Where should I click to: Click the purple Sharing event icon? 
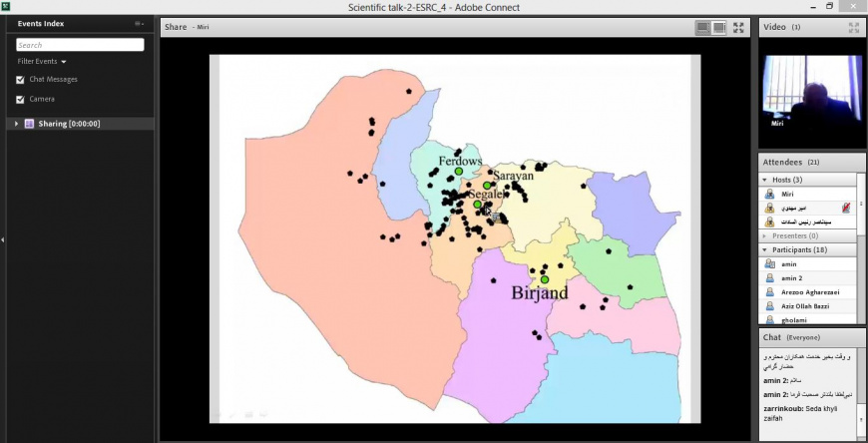pos(29,124)
